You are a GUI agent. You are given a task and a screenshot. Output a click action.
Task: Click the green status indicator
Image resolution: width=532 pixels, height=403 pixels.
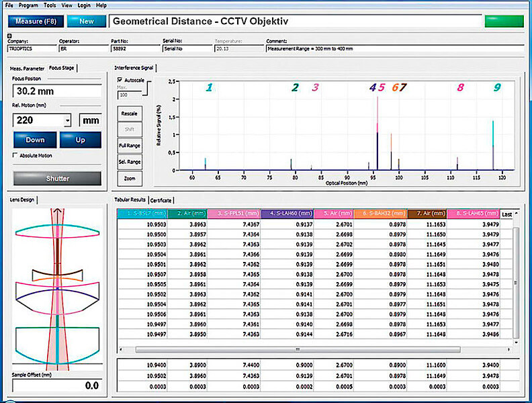[504, 21]
